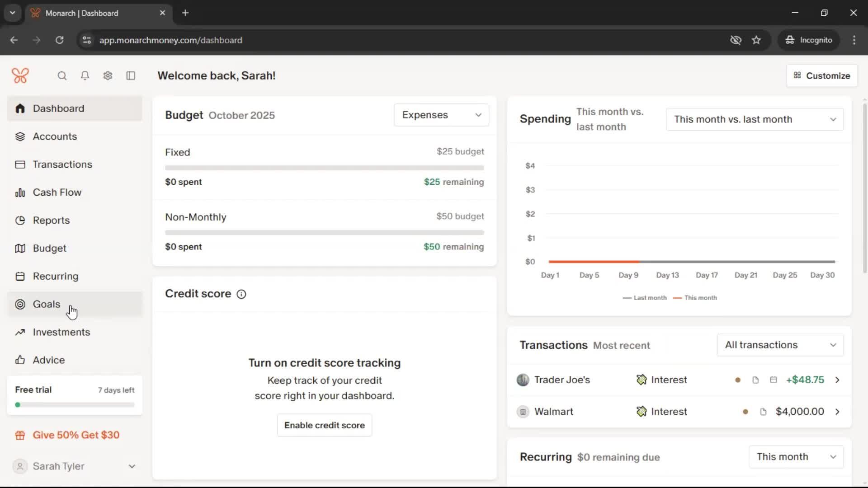Viewport: 868px width, 488px height.
Task: Click calendar icon on Trader Joe's transaction
Action: [774, 380]
